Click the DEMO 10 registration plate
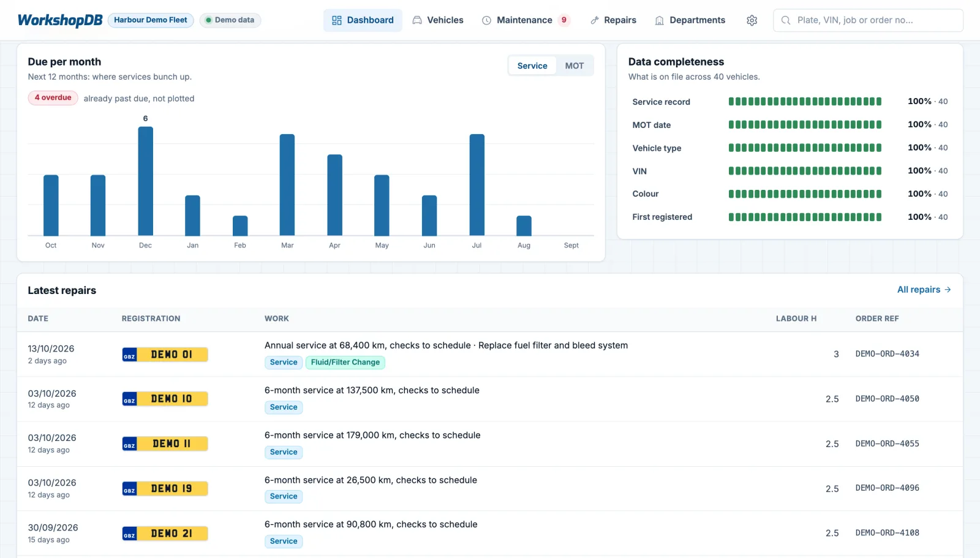 point(165,399)
